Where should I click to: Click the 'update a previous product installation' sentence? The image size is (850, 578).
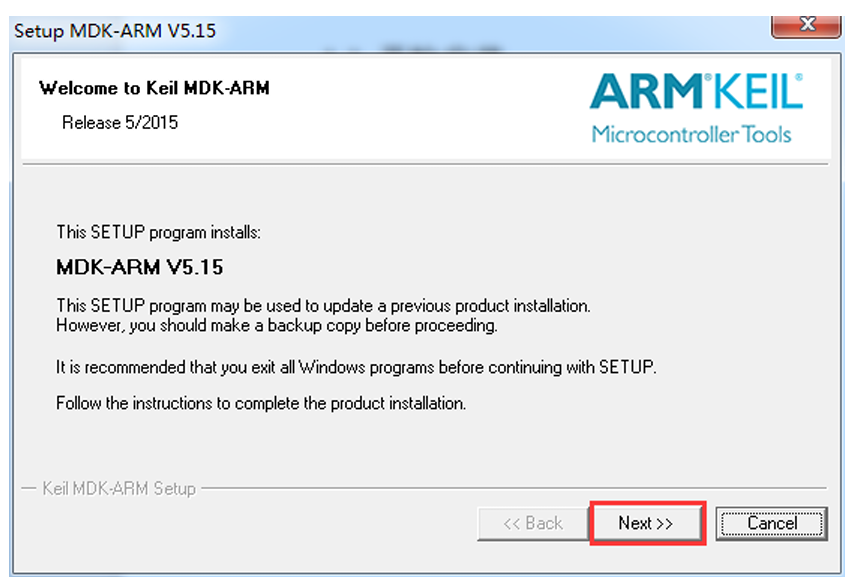(x=330, y=304)
